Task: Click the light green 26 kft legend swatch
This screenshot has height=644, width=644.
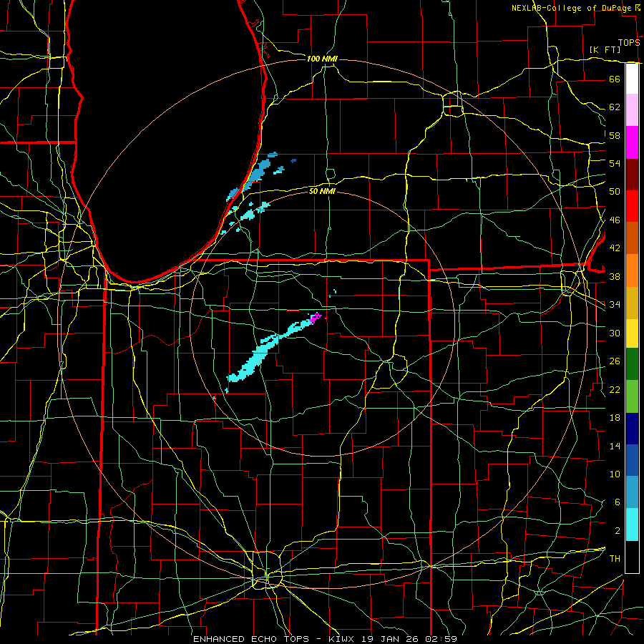Action: (632, 396)
